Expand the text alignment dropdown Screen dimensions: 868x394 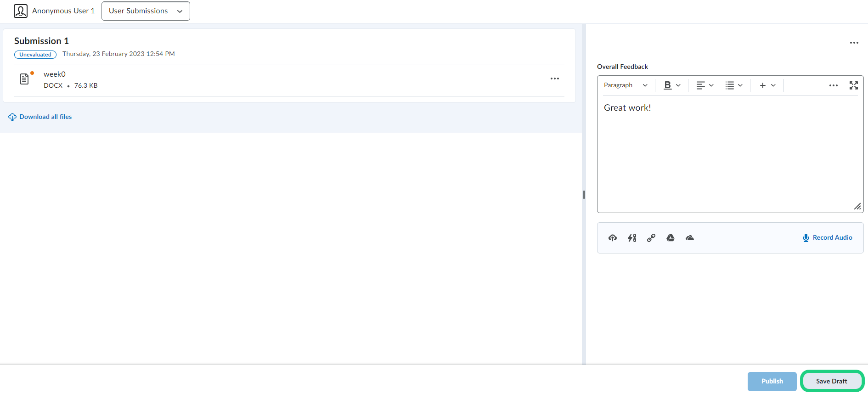705,85
